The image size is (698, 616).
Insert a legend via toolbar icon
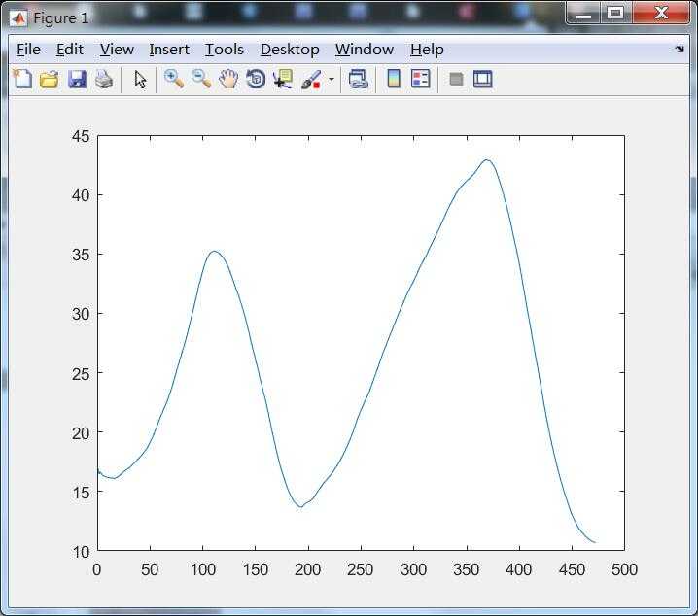[x=420, y=79]
